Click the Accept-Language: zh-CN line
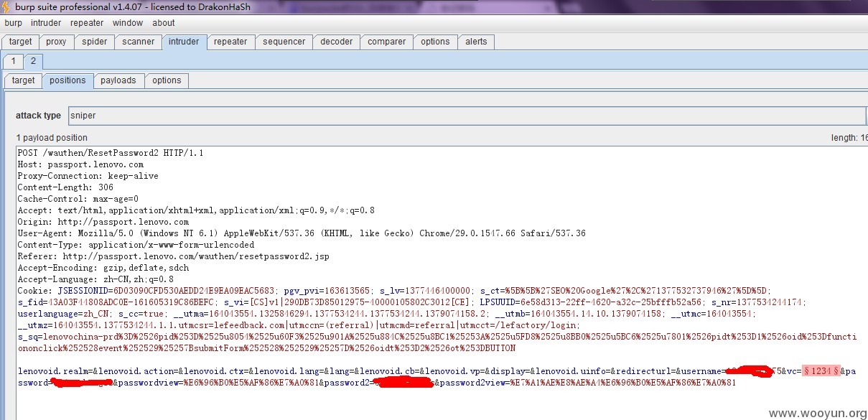The height and width of the screenshot is (420, 868). [95, 279]
